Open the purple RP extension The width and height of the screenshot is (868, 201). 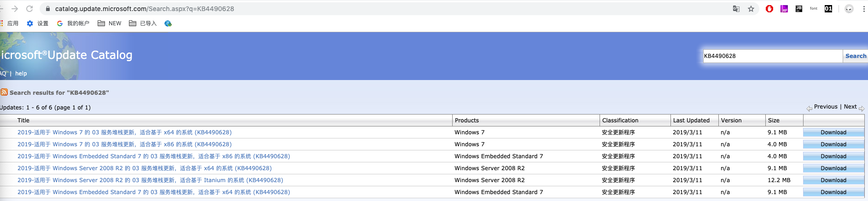[784, 9]
